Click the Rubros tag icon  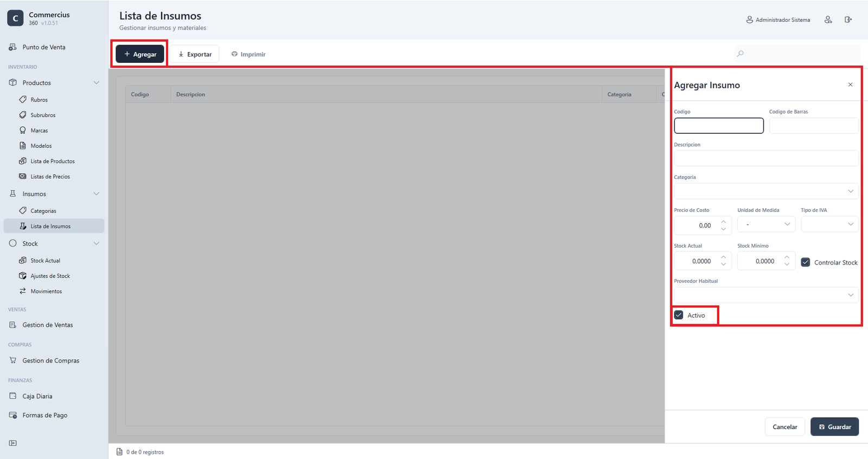point(23,100)
